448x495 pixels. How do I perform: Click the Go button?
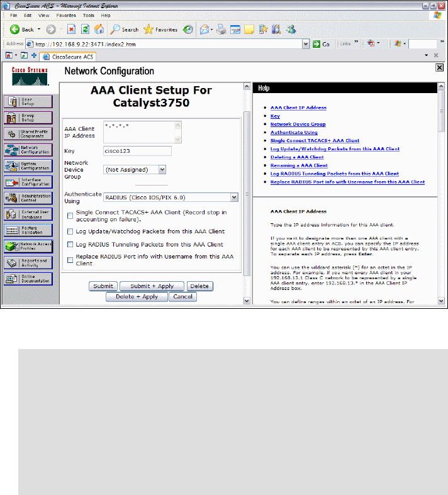point(321,44)
